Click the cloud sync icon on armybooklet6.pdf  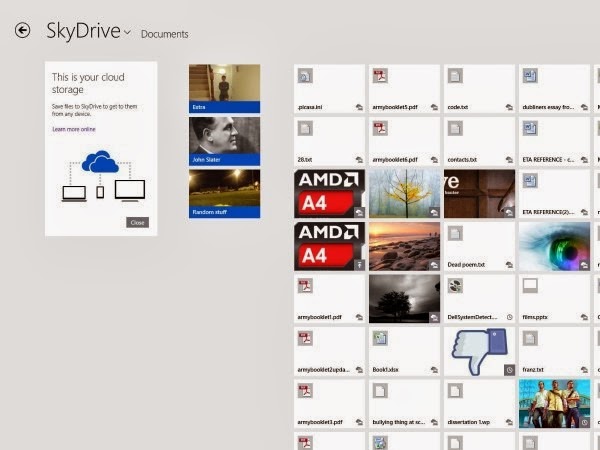[434, 160]
